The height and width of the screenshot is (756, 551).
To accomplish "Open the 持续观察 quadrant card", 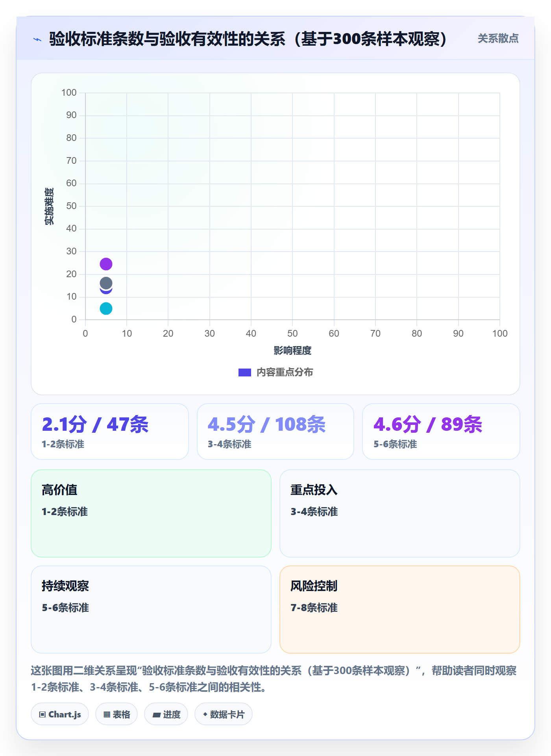I will (151, 610).
